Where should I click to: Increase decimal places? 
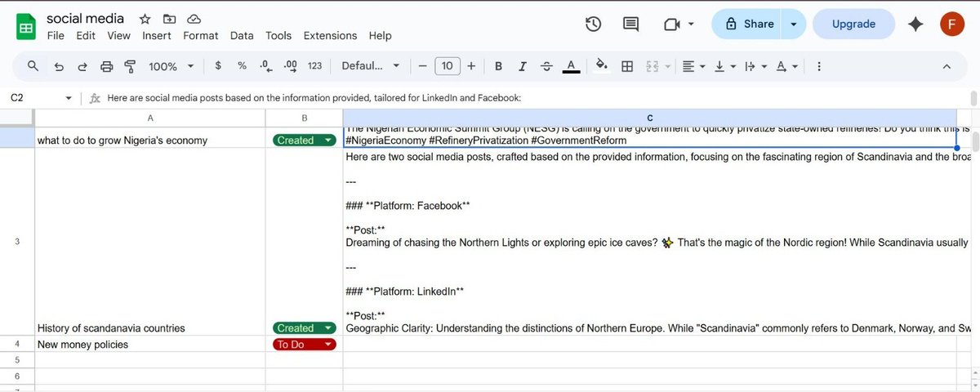pos(290,66)
